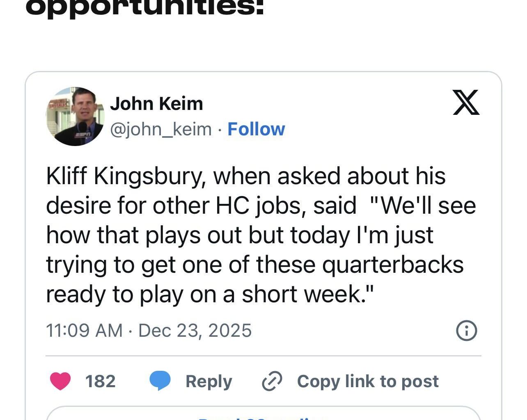Follow John Keim
The height and width of the screenshot is (420, 527).
(255, 128)
